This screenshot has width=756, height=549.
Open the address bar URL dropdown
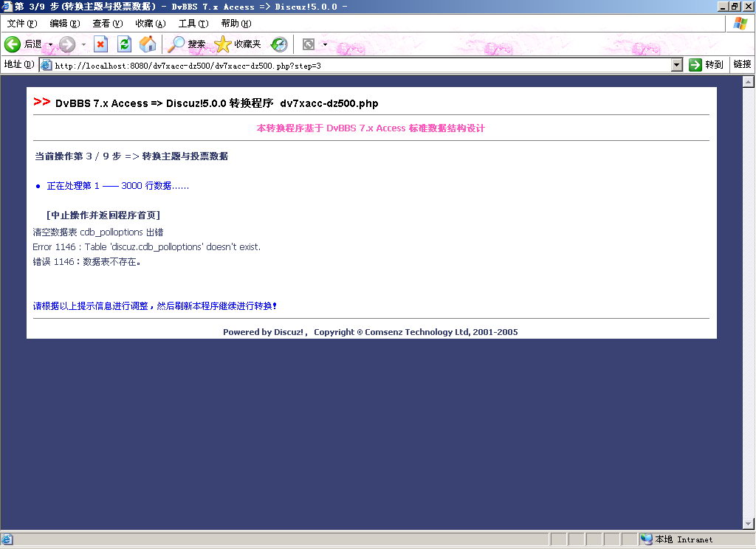(677, 65)
